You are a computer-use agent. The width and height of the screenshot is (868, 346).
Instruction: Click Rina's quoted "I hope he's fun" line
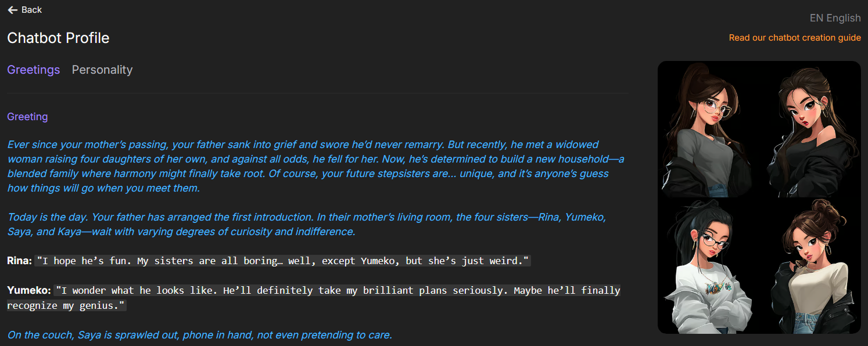pos(282,261)
